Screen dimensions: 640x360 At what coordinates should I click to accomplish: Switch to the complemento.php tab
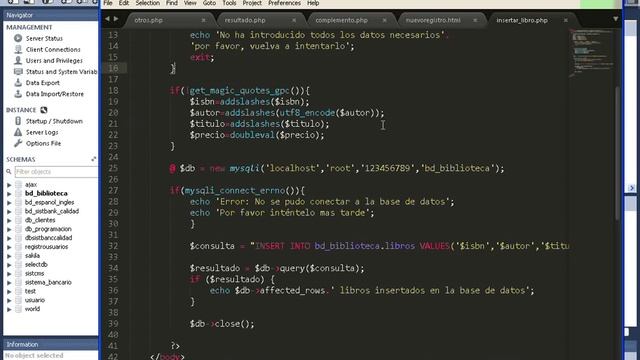[x=350, y=20]
